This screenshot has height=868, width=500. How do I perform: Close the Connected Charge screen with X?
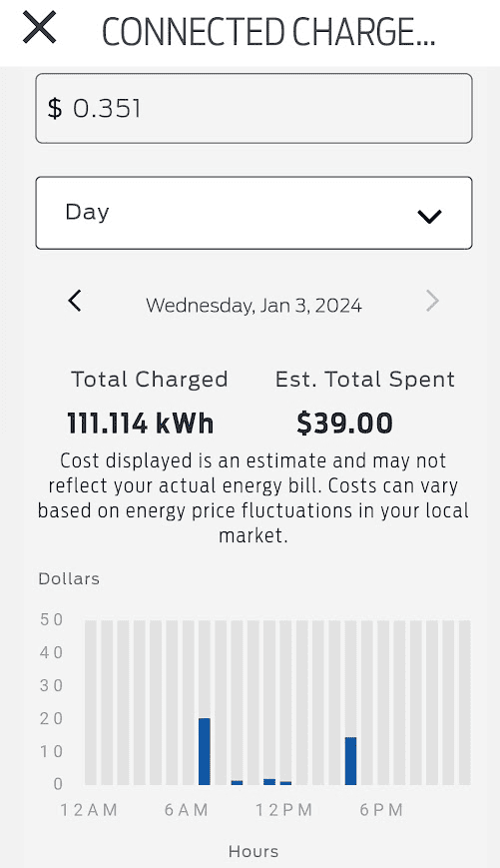(39, 27)
